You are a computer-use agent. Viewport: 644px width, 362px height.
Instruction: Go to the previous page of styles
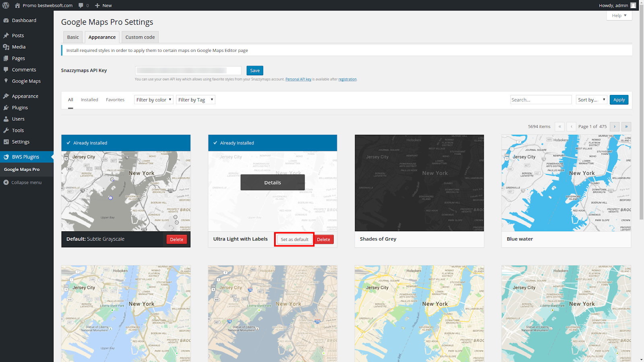pyautogui.click(x=571, y=126)
